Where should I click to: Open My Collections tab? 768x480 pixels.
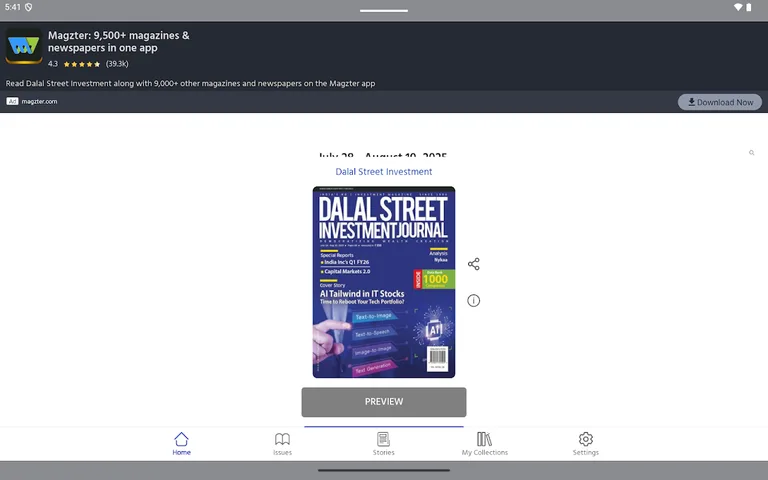pyautogui.click(x=484, y=444)
